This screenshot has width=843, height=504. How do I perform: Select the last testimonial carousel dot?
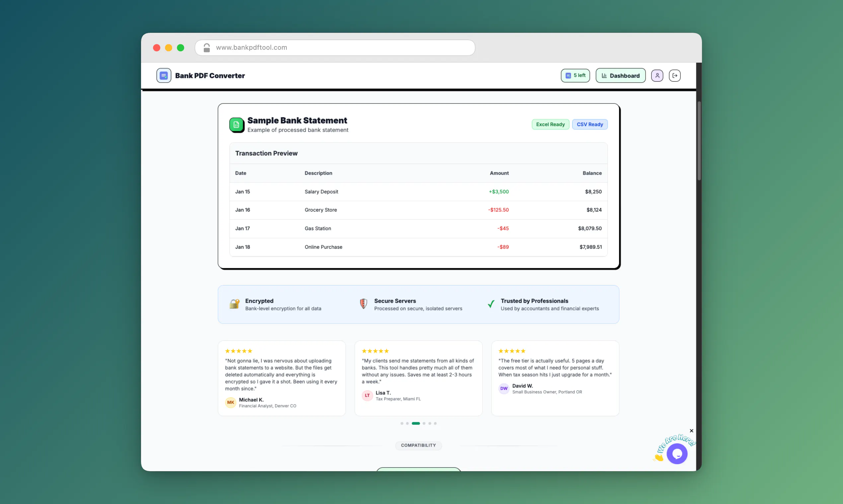[x=435, y=423]
